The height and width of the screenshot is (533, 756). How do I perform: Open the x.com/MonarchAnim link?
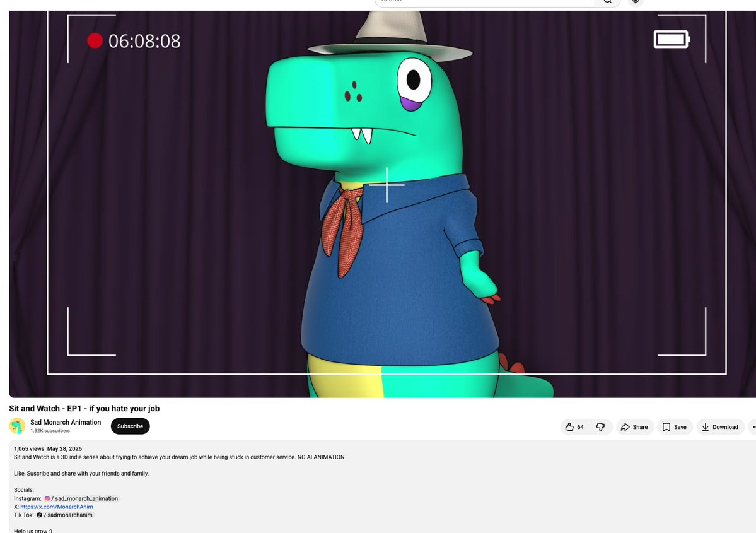(x=56, y=507)
